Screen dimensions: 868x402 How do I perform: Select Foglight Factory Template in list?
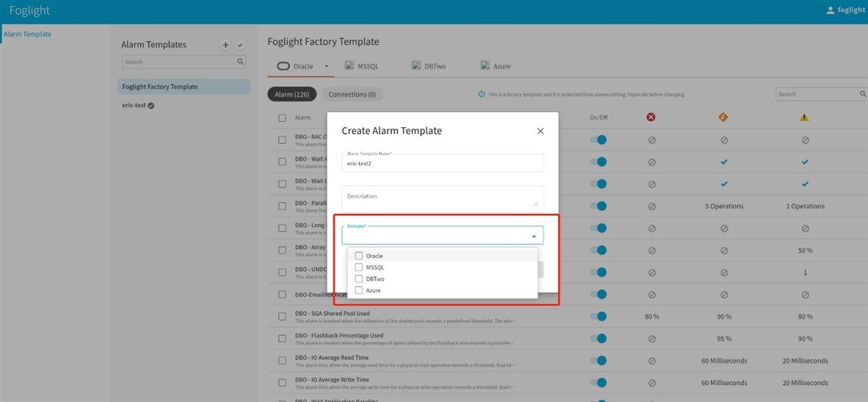pyautogui.click(x=183, y=87)
